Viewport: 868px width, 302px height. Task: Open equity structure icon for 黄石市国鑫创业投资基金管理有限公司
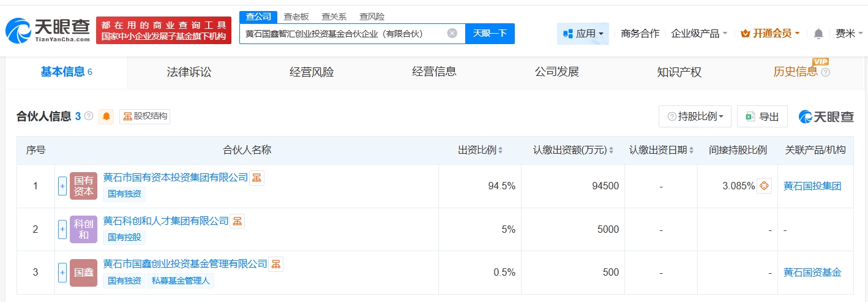tap(276, 264)
